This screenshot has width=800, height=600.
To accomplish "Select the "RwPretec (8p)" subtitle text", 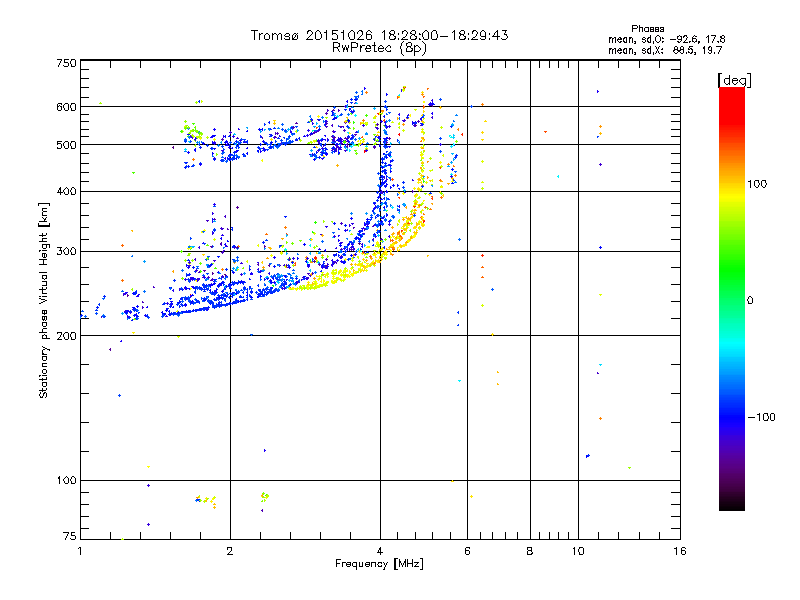I will click(x=379, y=48).
